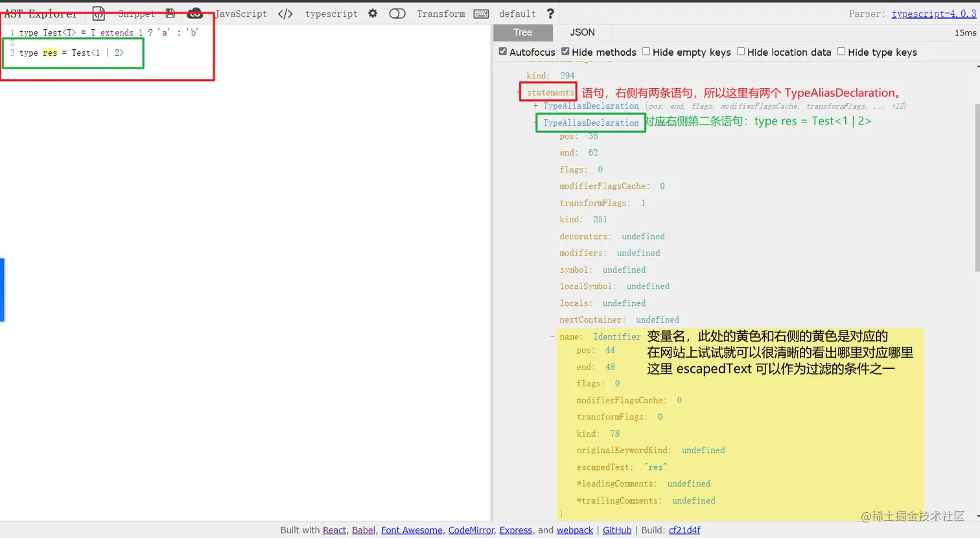
Task: Collapse the name: Identifier node
Action: coord(552,336)
